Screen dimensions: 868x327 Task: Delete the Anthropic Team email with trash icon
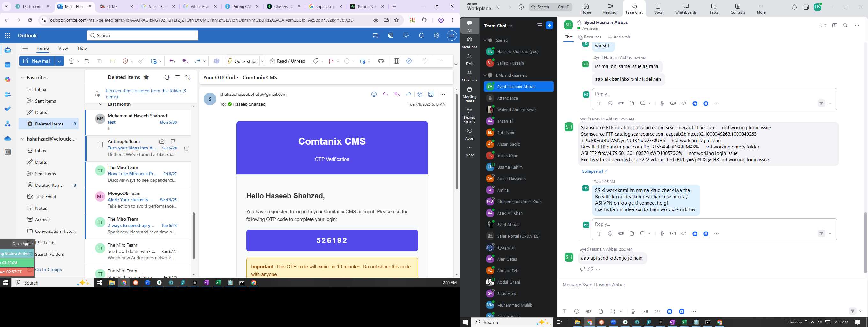pos(186,148)
